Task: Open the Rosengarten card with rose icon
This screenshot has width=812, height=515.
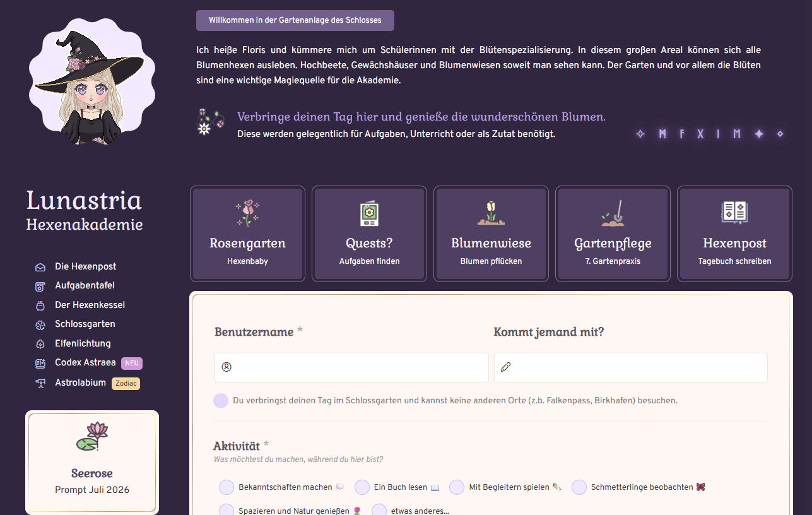Action: (x=247, y=234)
